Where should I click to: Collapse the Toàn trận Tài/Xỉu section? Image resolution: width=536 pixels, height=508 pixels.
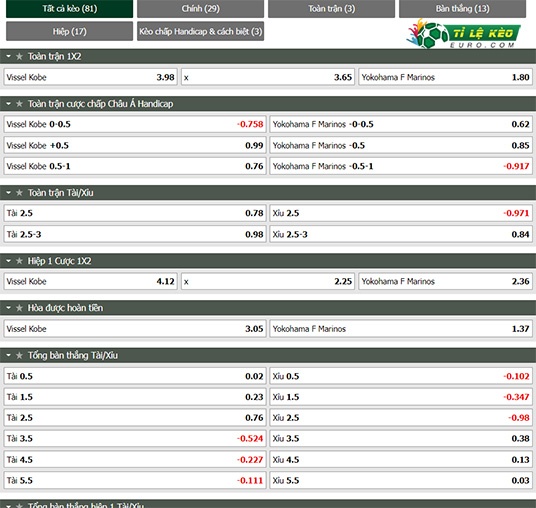tap(8, 193)
